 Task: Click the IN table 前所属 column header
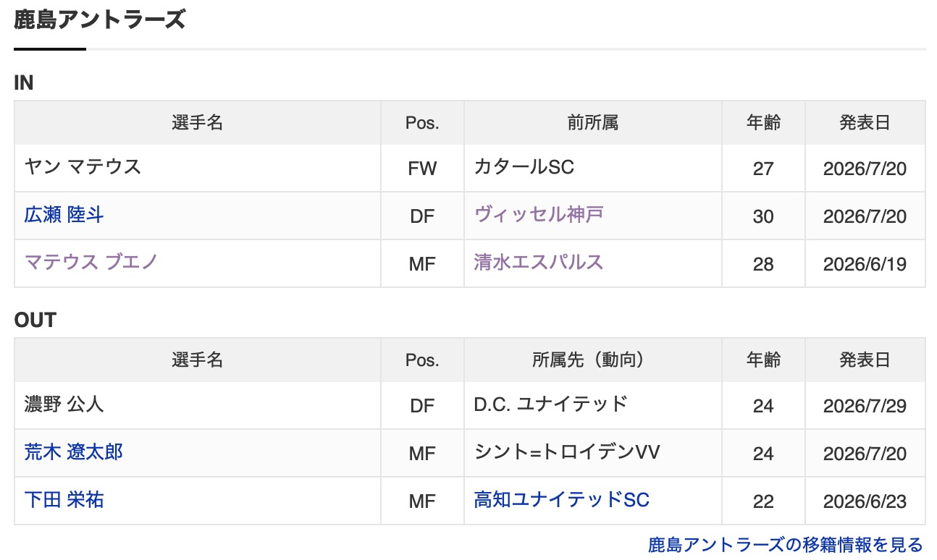(x=593, y=123)
